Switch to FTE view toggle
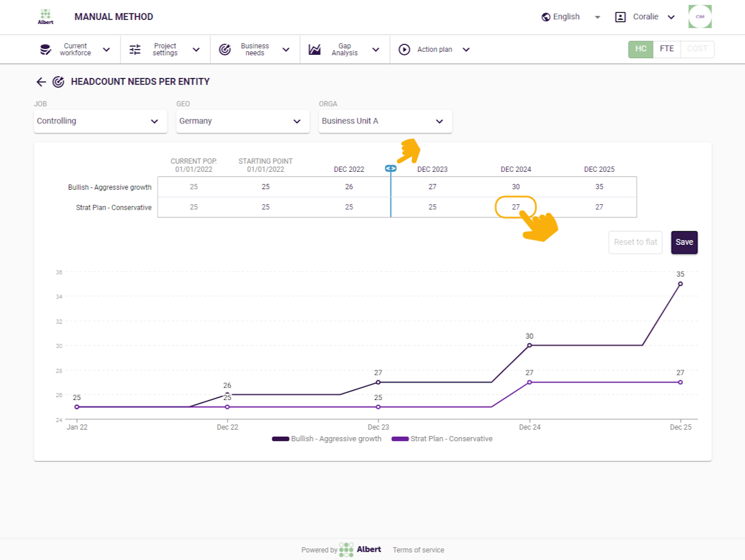 click(667, 49)
